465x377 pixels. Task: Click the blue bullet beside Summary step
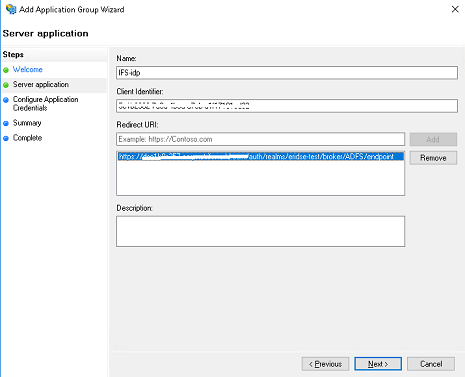(6, 123)
